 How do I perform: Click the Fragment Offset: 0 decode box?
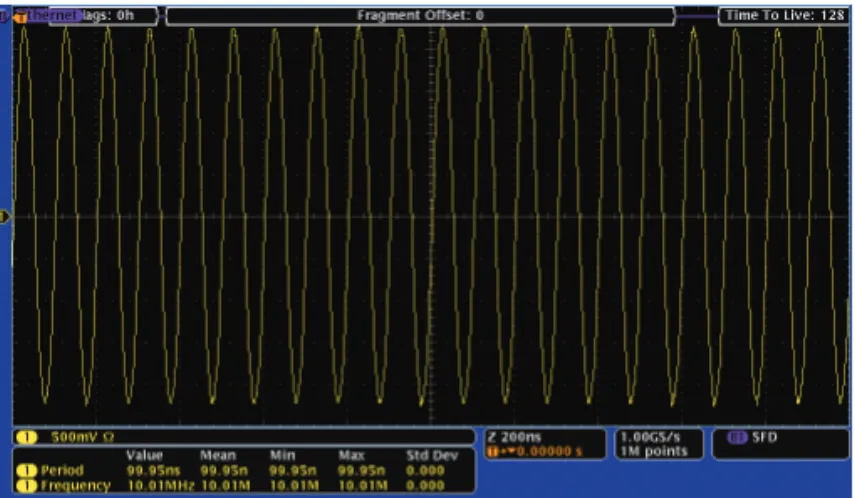[x=420, y=15]
